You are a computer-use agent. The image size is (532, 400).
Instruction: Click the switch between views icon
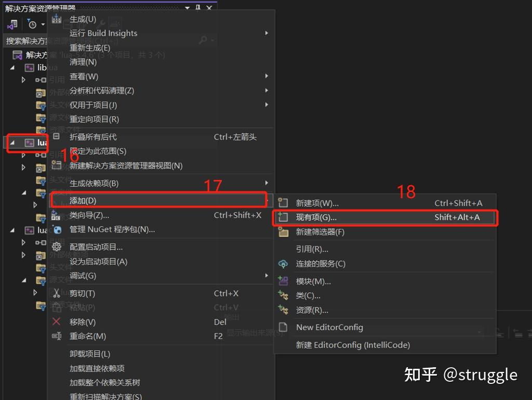tap(12, 24)
